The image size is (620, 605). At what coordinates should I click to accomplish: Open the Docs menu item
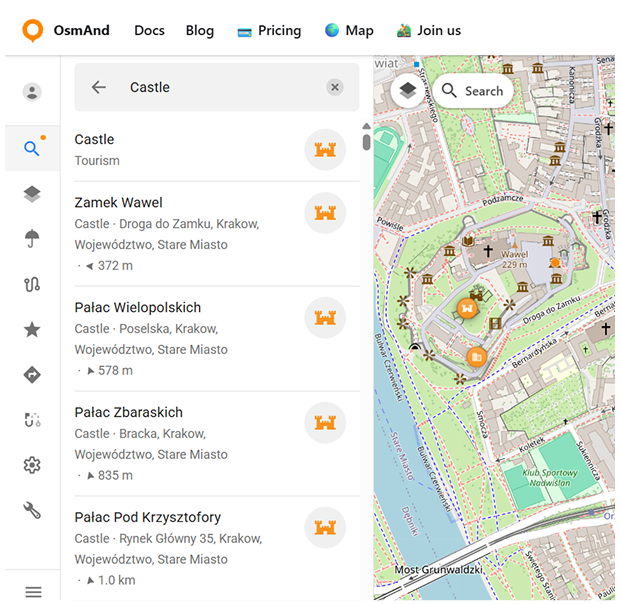coord(149,30)
